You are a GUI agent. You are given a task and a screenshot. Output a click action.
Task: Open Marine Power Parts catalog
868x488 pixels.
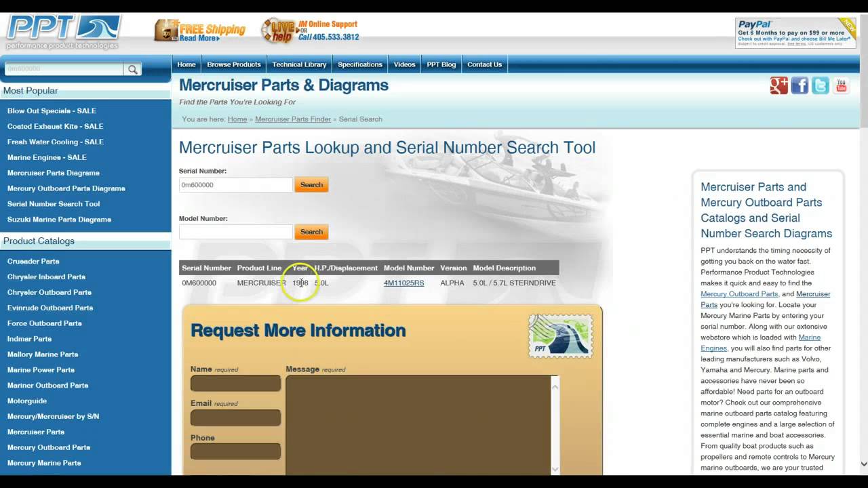point(41,371)
